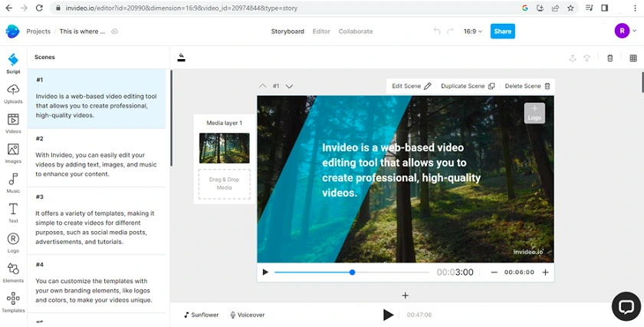Click the bring layer forward icon
644x327 pixels.
coord(573,58)
